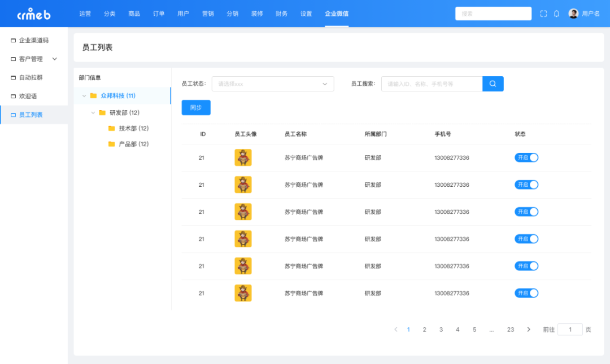This screenshot has height=364, width=610.
Task: Focus the header search box
Action: [x=493, y=14]
